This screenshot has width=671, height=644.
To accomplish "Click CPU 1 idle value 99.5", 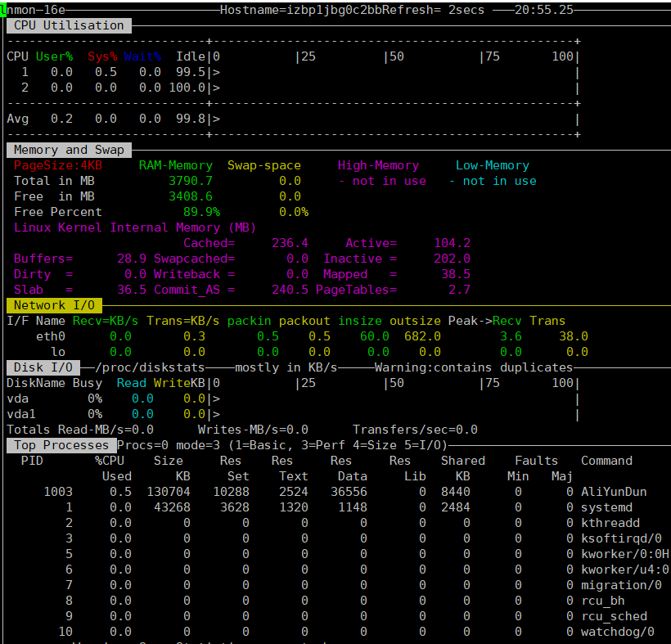I will pos(191,72).
